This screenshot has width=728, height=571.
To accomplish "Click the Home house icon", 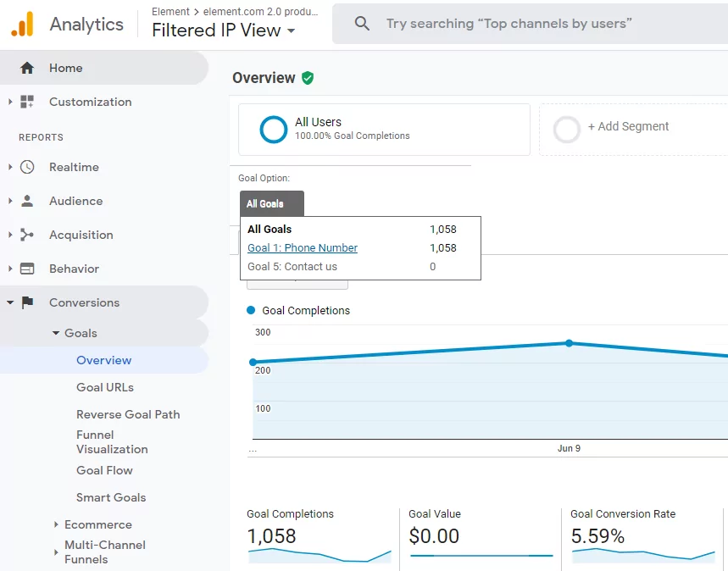I will click(x=27, y=68).
